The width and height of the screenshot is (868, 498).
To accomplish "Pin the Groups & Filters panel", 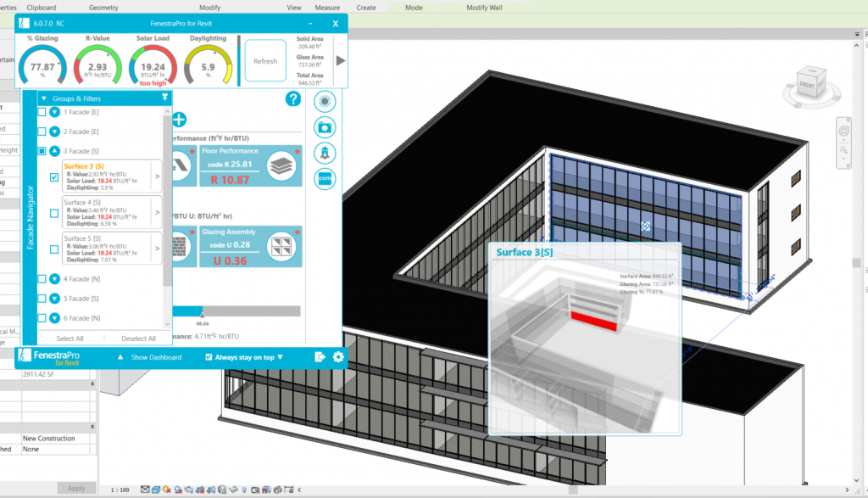I will click(x=164, y=98).
